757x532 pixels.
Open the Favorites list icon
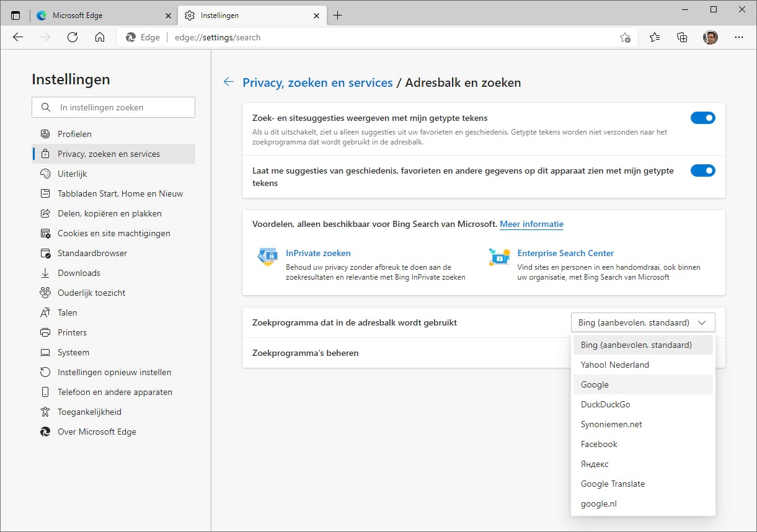[x=655, y=37]
